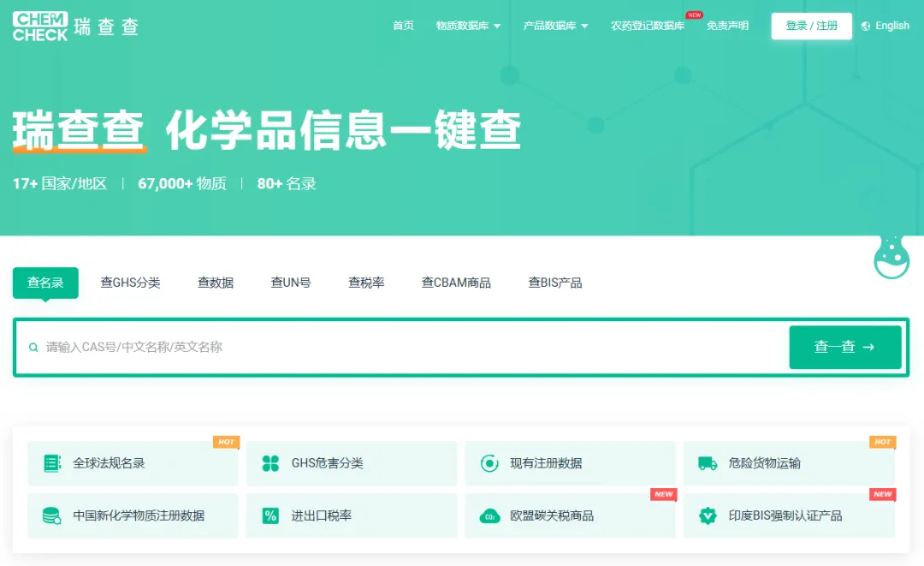This screenshot has width=924, height=566.
Task: Click the 中国新化学物质注册数据 database icon
Action: point(52,515)
